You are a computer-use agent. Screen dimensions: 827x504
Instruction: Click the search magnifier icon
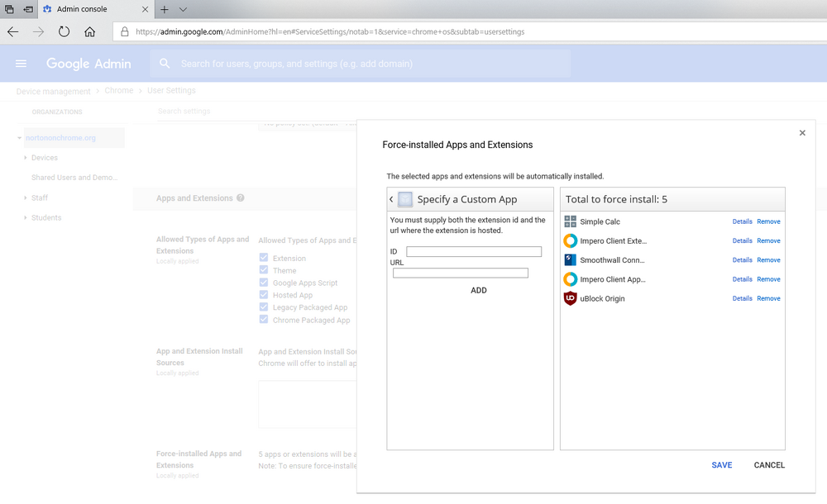165,64
